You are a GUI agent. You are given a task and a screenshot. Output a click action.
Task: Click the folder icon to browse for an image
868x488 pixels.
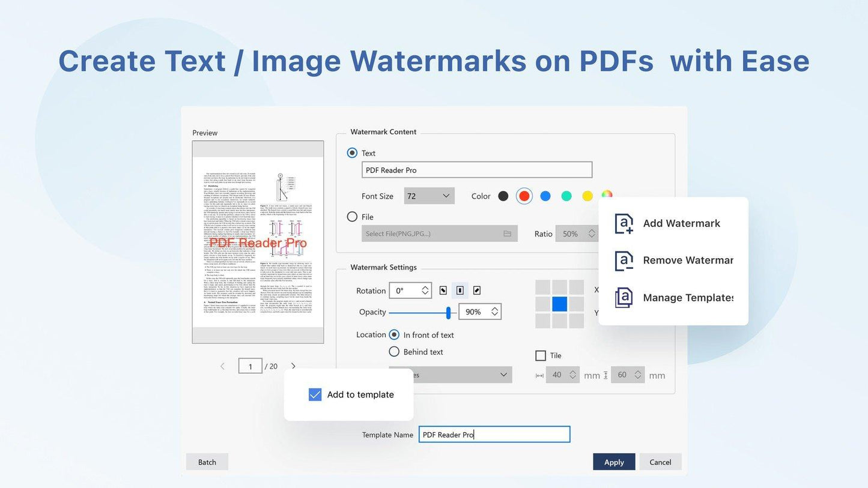coord(508,233)
